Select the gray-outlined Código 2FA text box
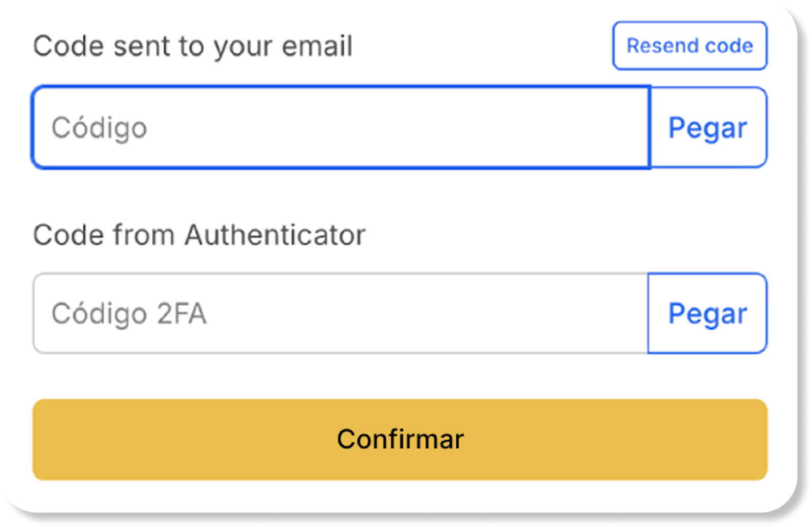 pyautogui.click(x=340, y=313)
